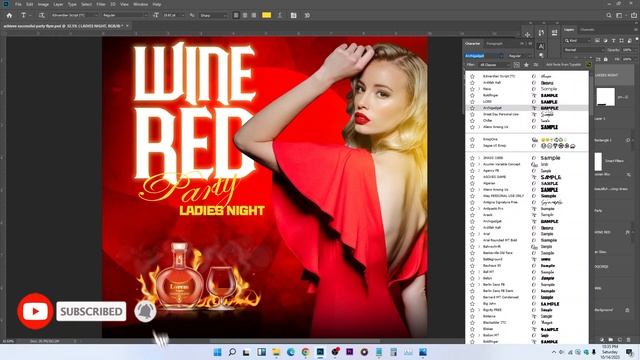The height and width of the screenshot is (360, 640).
Task: Open the text color swatch
Action: tap(266, 15)
